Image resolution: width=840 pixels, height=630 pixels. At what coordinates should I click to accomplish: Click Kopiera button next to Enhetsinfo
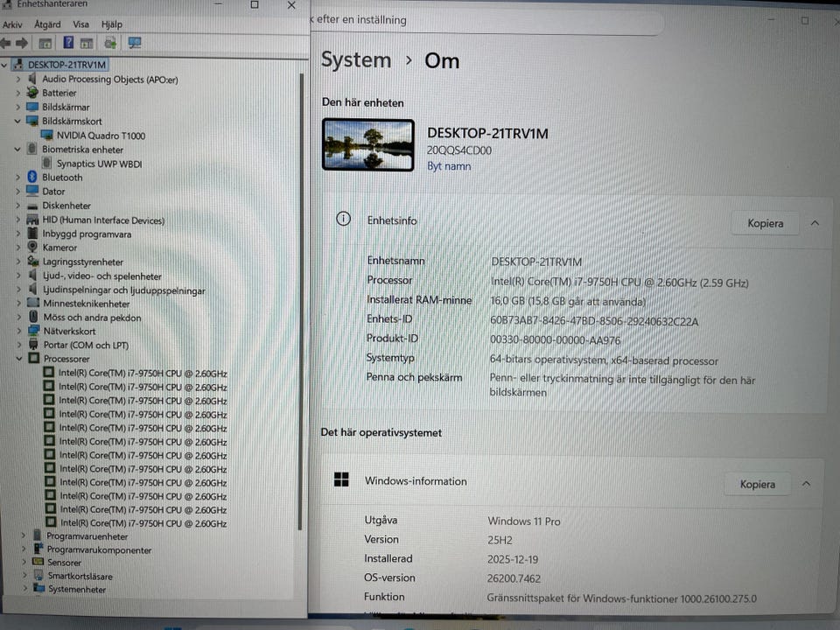click(765, 223)
